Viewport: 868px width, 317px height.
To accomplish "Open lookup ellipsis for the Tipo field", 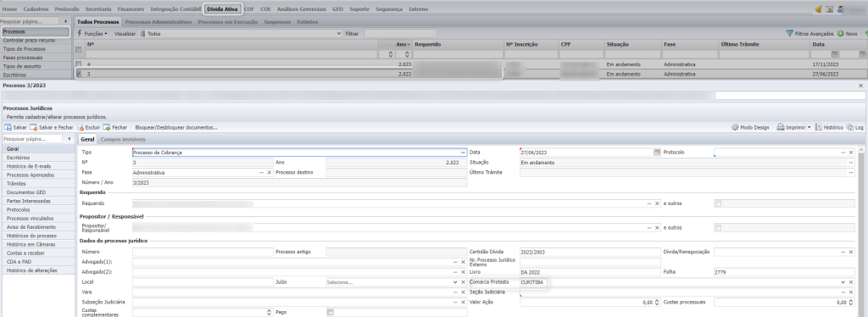I will coord(463,152).
